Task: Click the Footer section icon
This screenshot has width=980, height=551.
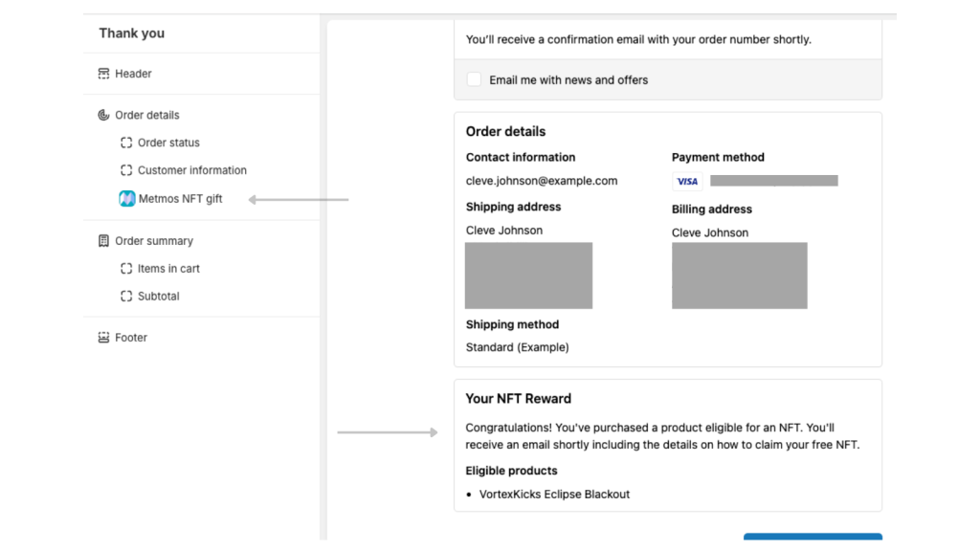Action: [103, 338]
